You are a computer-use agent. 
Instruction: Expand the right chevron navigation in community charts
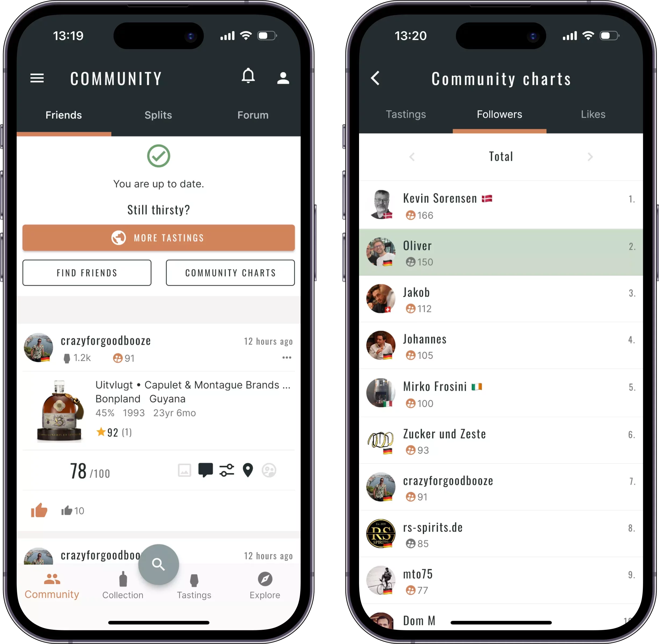point(590,157)
